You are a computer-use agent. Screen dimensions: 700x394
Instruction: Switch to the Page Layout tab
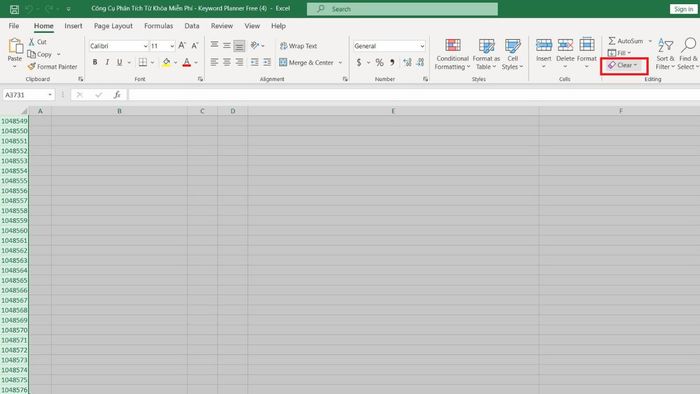point(113,26)
